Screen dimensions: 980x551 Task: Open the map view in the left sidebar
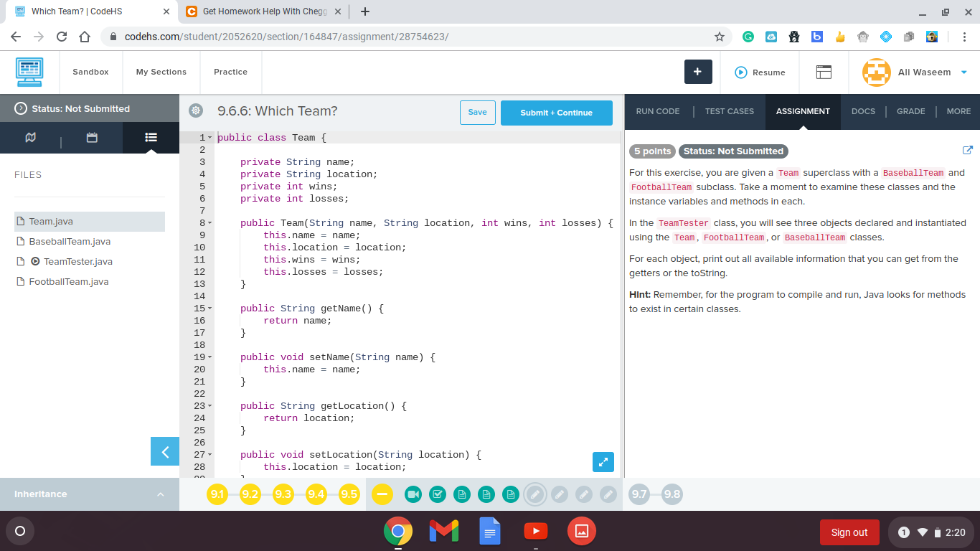pyautogui.click(x=30, y=137)
